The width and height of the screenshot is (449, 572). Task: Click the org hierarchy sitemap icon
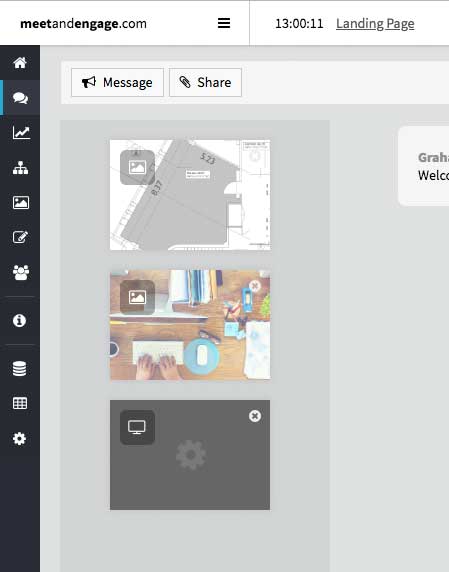[x=20, y=167]
